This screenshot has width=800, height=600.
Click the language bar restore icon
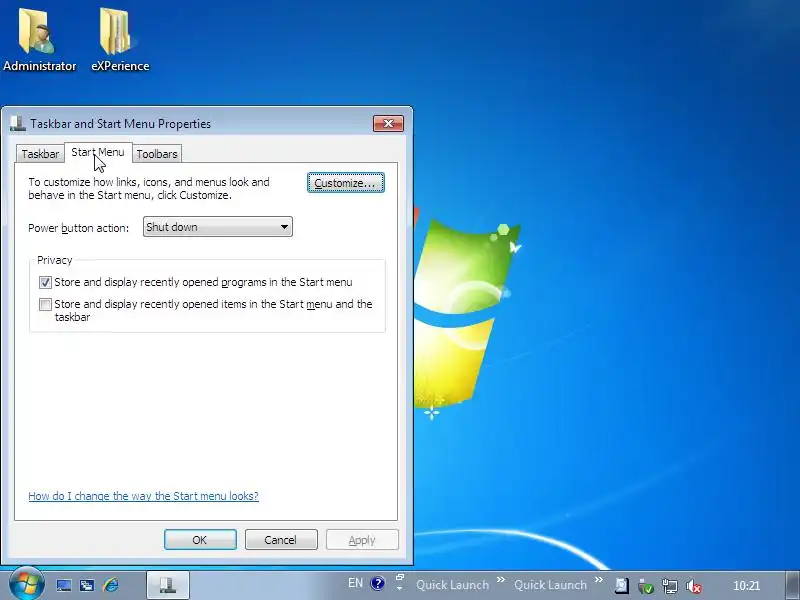pyautogui.click(x=400, y=577)
